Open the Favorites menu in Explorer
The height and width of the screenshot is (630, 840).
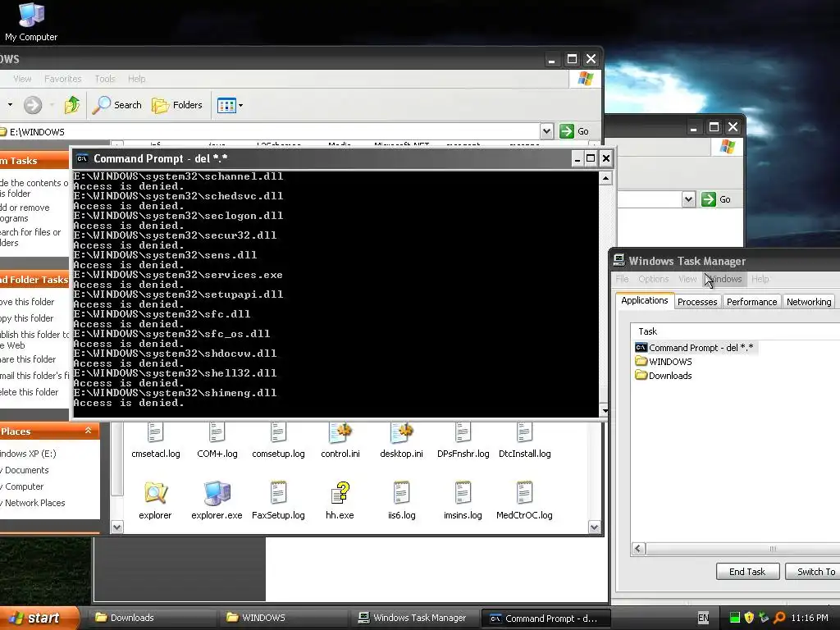coord(62,79)
